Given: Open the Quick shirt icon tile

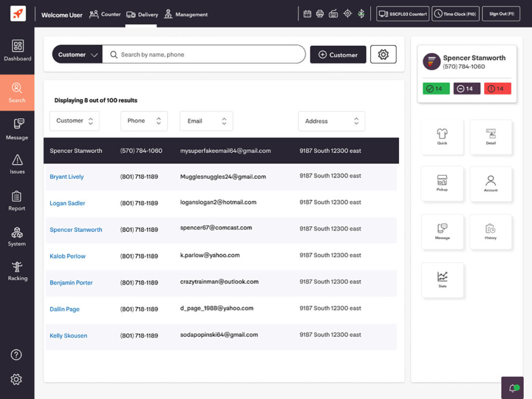Looking at the screenshot, I should (442, 137).
